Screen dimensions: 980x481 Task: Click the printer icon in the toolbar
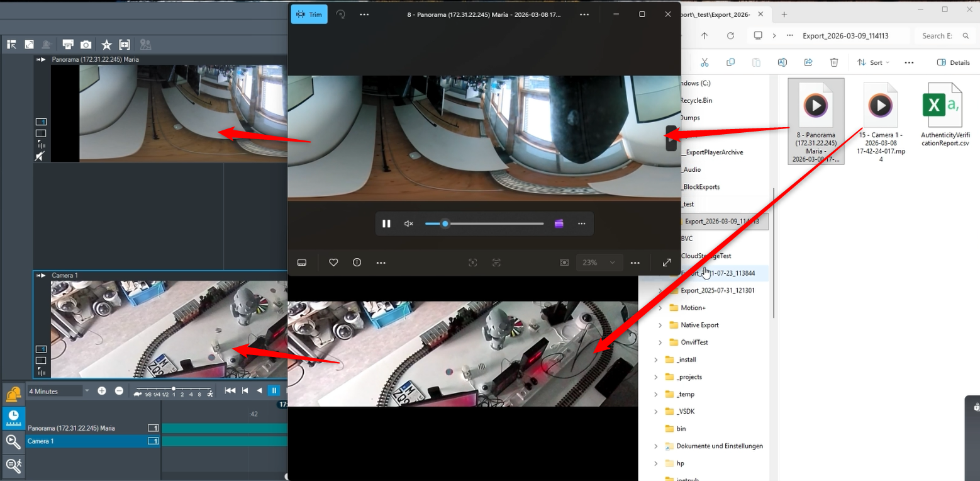tap(68, 45)
